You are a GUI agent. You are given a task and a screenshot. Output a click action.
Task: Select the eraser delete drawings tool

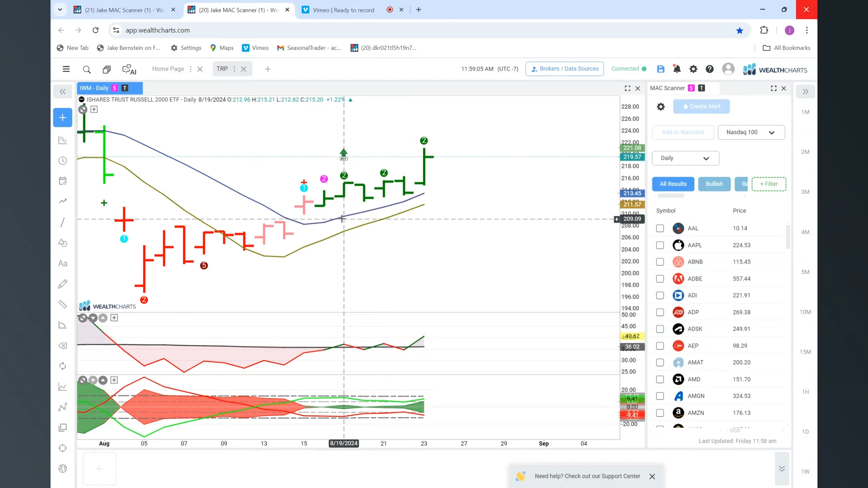(63, 346)
